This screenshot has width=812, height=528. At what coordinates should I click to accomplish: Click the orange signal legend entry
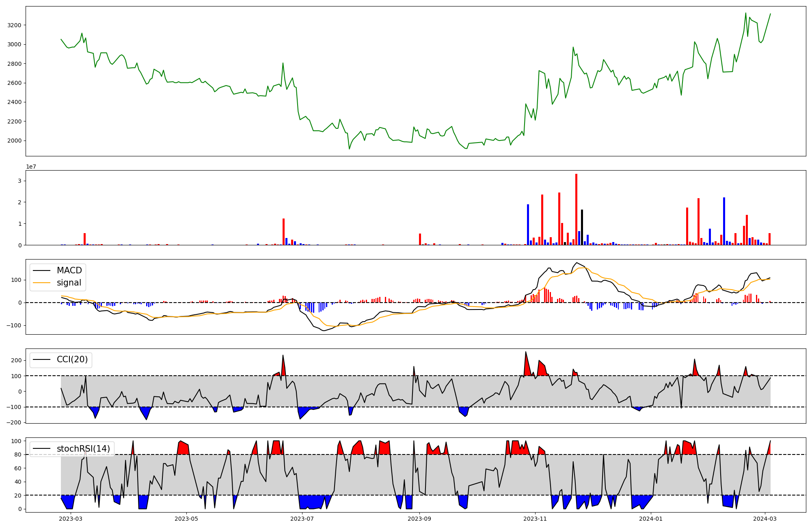tap(69, 283)
